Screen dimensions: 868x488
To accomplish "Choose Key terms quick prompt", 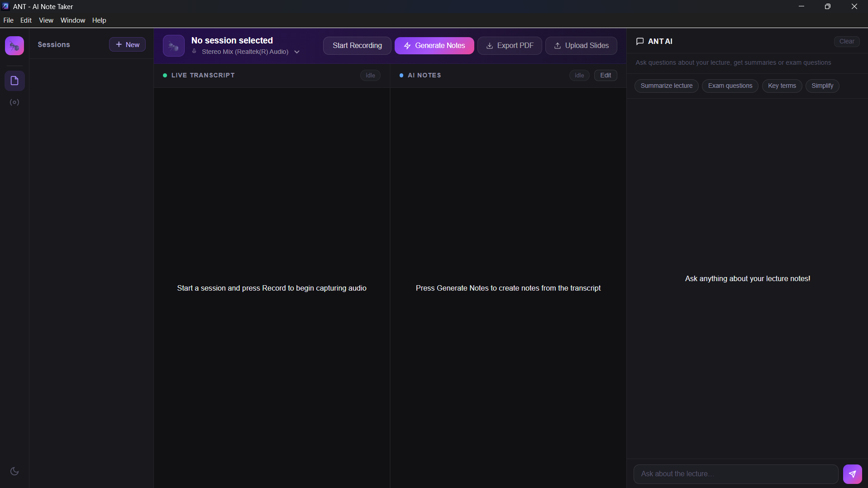I will (x=782, y=86).
